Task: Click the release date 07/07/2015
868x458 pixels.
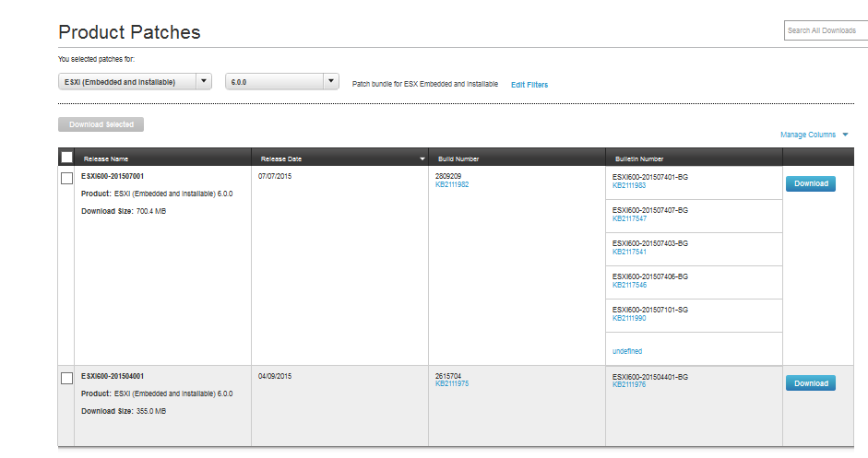Action: (x=275, y=176)
